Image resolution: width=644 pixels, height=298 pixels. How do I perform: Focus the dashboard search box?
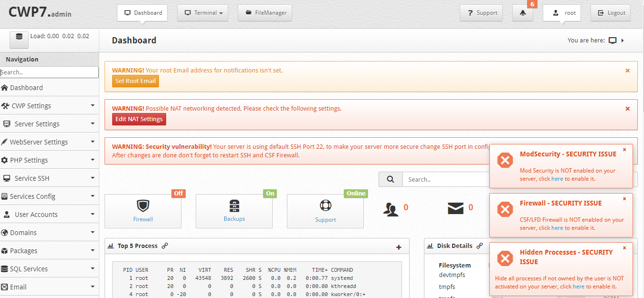(x=519, y=179)
